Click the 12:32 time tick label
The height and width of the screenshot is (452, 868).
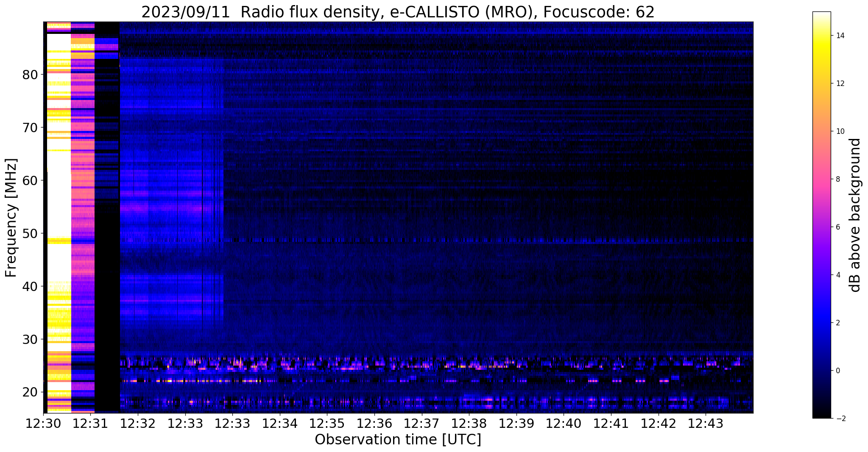[x=138, y=424]
